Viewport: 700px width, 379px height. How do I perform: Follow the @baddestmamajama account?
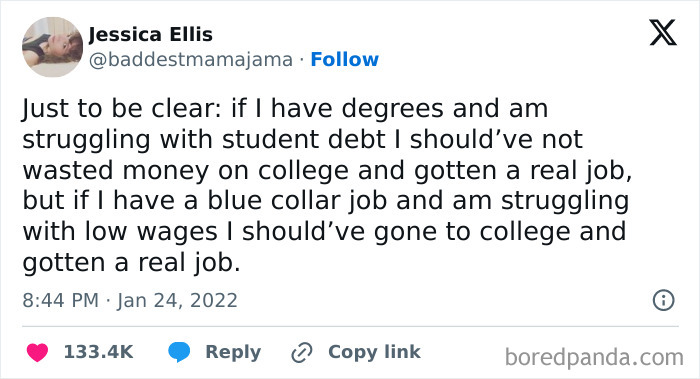click(344, 59)
